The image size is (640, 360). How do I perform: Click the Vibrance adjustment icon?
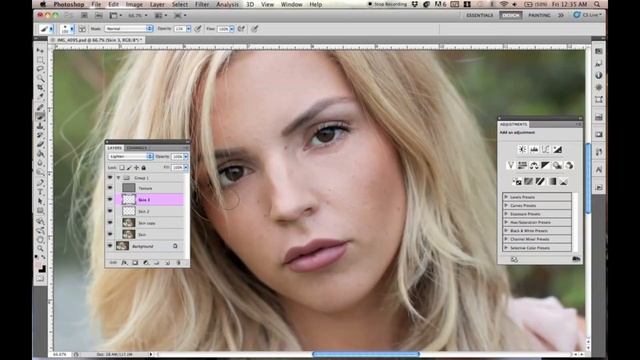[510, 165]
